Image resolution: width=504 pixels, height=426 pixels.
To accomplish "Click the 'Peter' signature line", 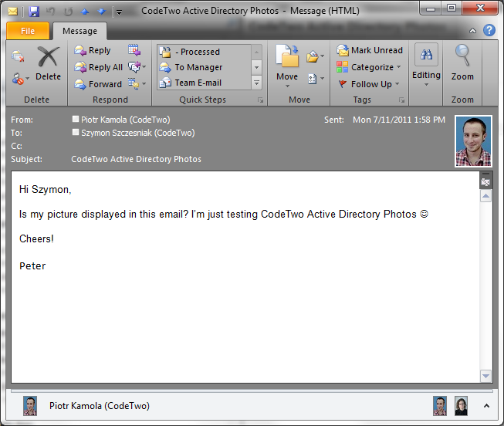I will [x=32, y=266].
